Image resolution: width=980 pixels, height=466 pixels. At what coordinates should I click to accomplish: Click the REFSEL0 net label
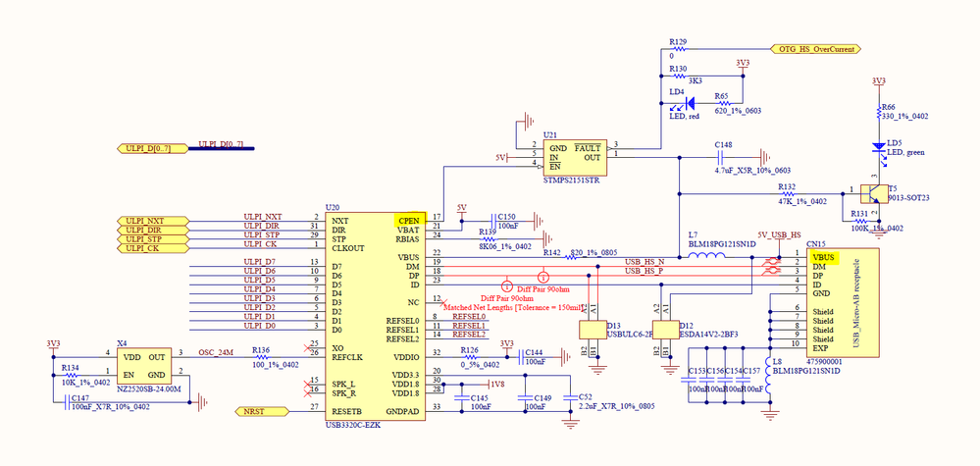pyautogui.click(x=469, y=316)
